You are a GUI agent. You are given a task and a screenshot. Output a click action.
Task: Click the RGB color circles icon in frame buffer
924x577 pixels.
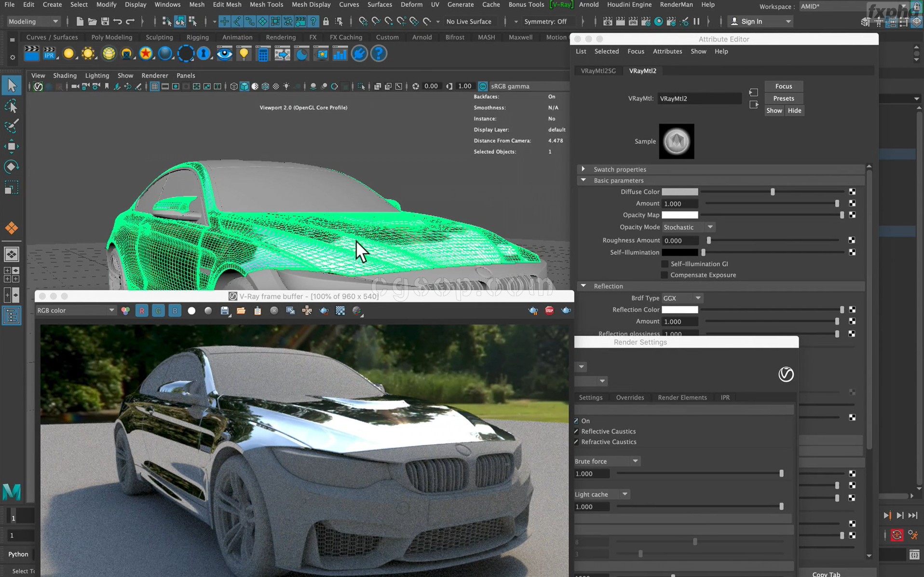(x=125, y=311)
